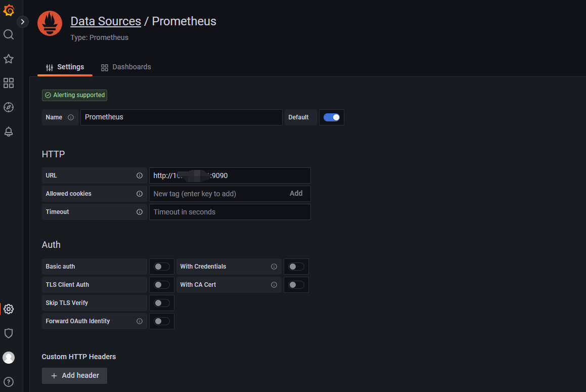This screenshot has height=392, width=586.
Task: Click the info icon in URL row
Action: click(x=140, y=176)
